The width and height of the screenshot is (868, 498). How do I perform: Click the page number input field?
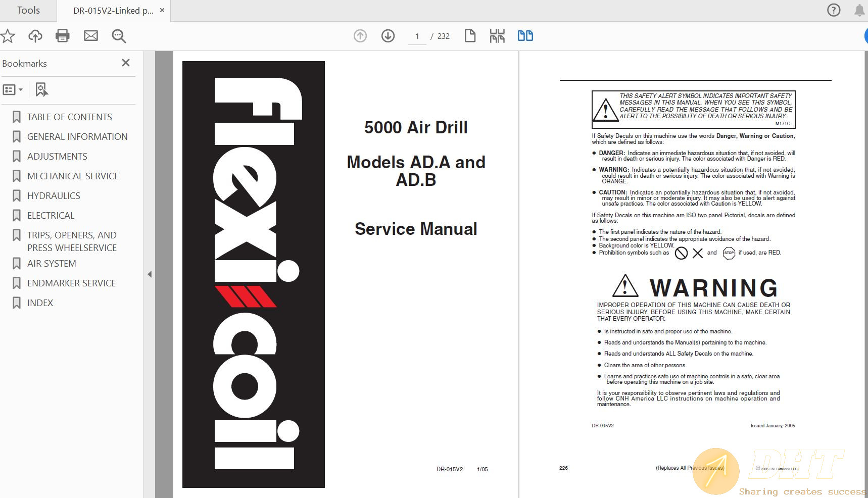point(417,36)
